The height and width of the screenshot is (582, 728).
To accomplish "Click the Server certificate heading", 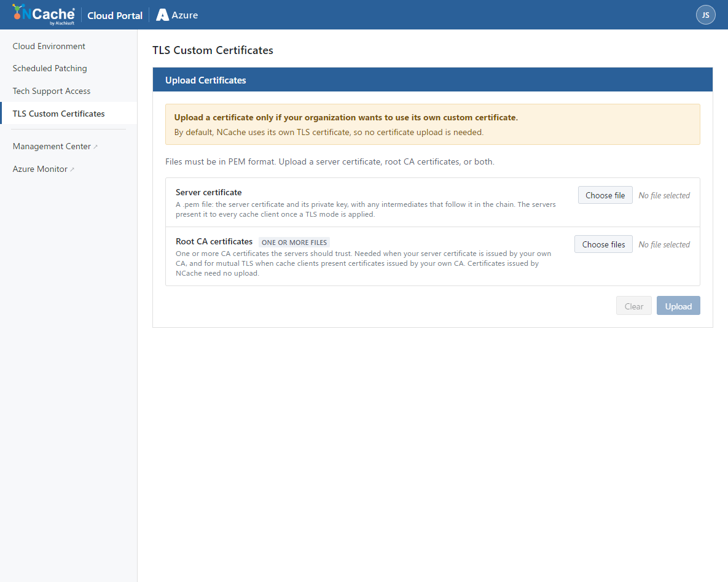I will [x=208, y=192].
